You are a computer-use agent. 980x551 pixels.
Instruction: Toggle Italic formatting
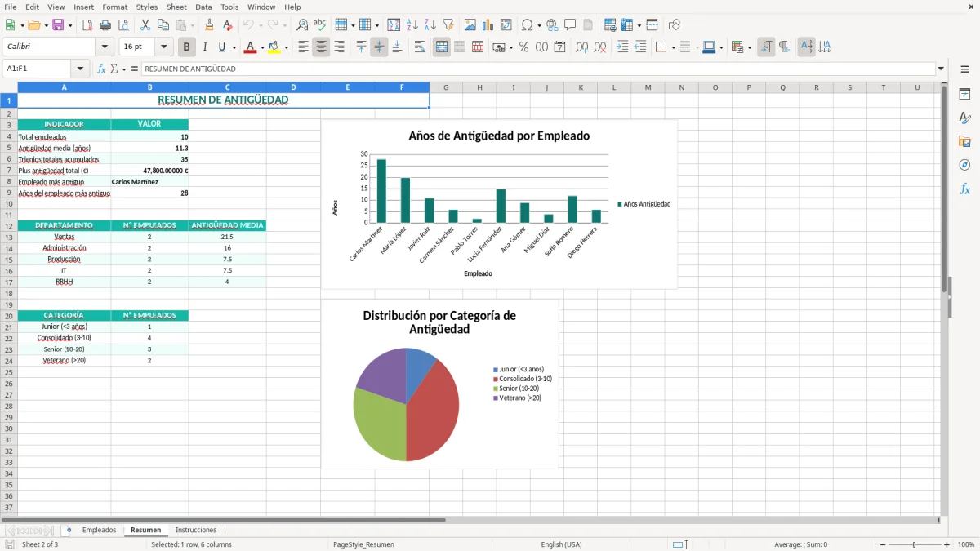click(x=204, y=47)
